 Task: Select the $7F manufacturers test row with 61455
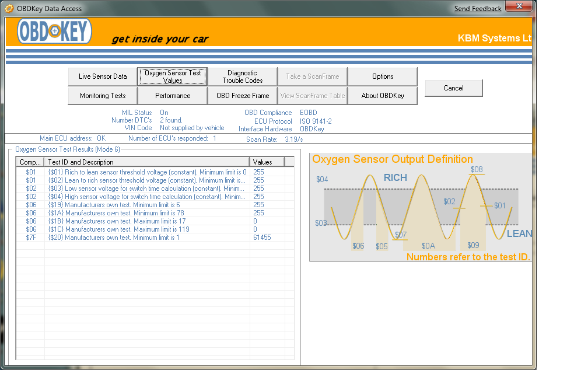pyautogui.click(x=146, y=238)
